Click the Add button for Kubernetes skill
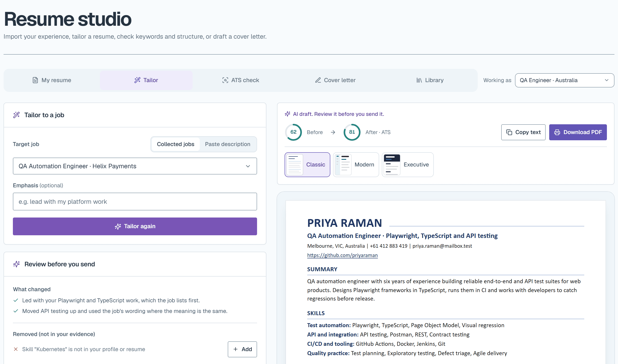Viewport: 618px width, 364px height. point(242,349)
